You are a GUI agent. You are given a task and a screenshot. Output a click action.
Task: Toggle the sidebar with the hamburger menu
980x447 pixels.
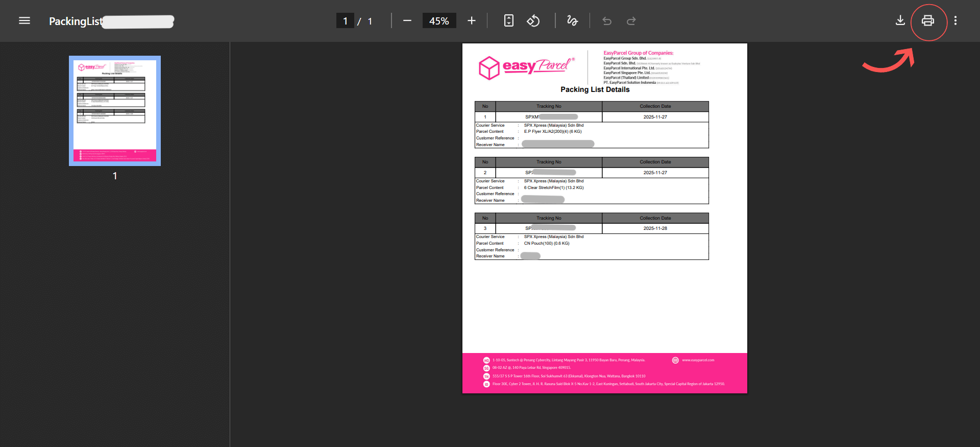click(24, 21)
